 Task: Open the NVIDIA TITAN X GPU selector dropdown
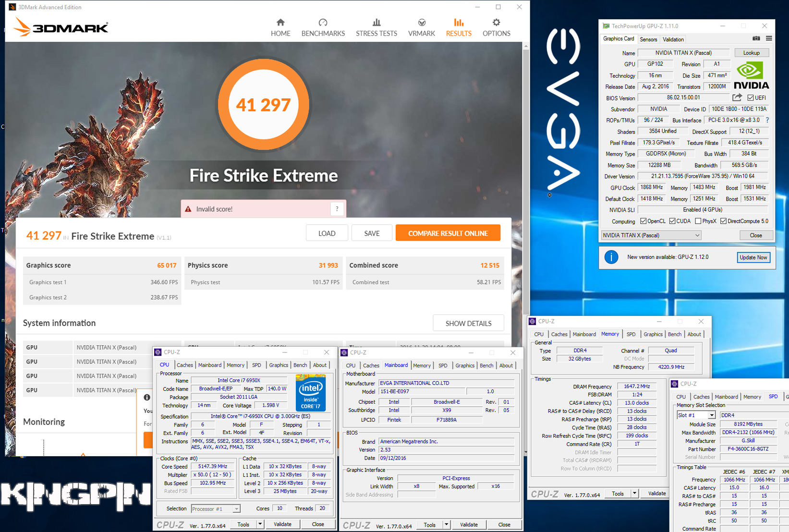click(x=651, y=235)
